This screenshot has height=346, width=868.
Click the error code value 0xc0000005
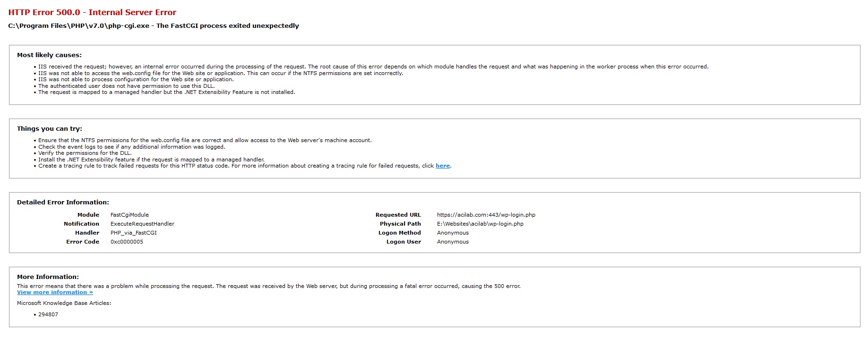(127, 242)
